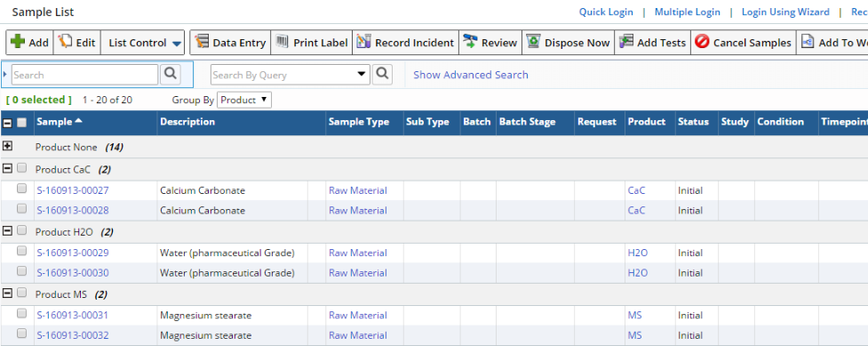Open Data Entry from toolbar

click(230, 43)
